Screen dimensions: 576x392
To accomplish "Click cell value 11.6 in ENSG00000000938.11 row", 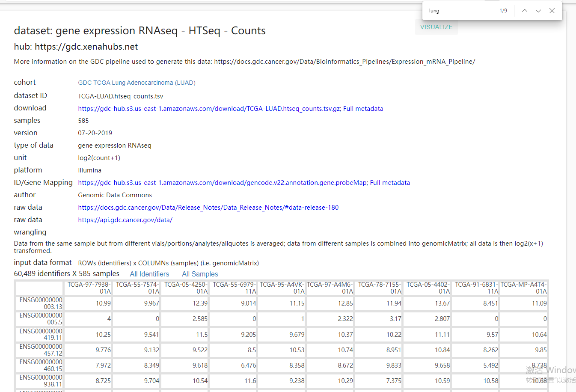I will click(250, 381).
